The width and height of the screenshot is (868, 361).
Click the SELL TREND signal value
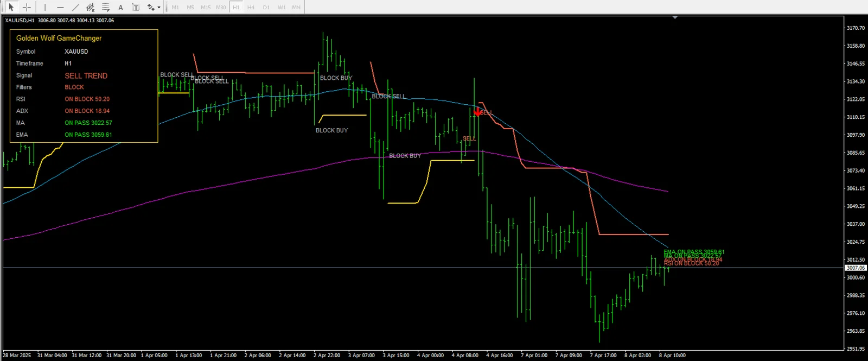tap(86, 75)
